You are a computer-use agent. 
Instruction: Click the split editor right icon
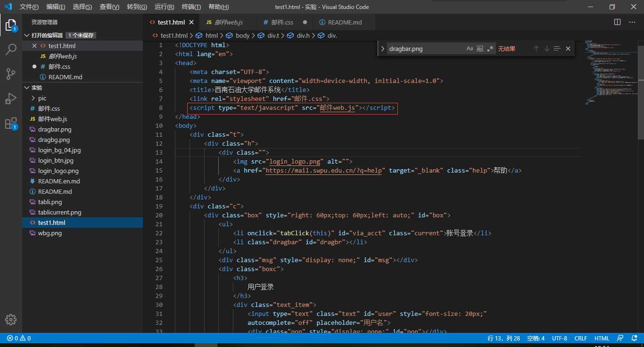pyautogui.click(x=618, y=22)
